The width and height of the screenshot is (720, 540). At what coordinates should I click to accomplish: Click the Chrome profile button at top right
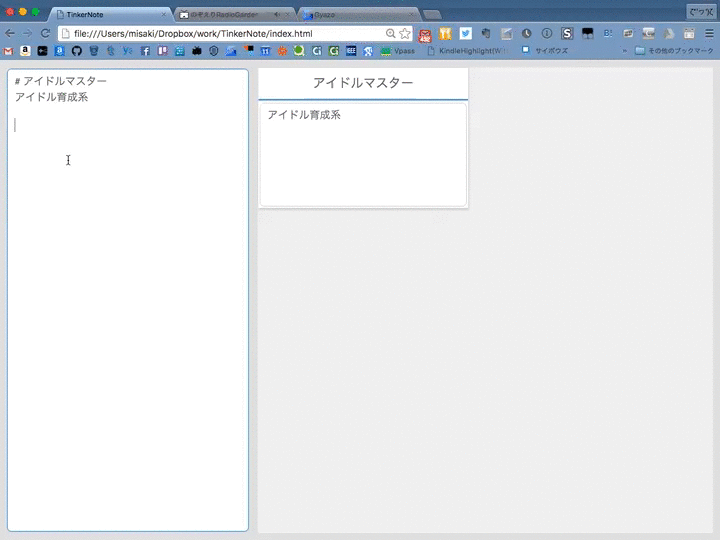coord(701,12)
